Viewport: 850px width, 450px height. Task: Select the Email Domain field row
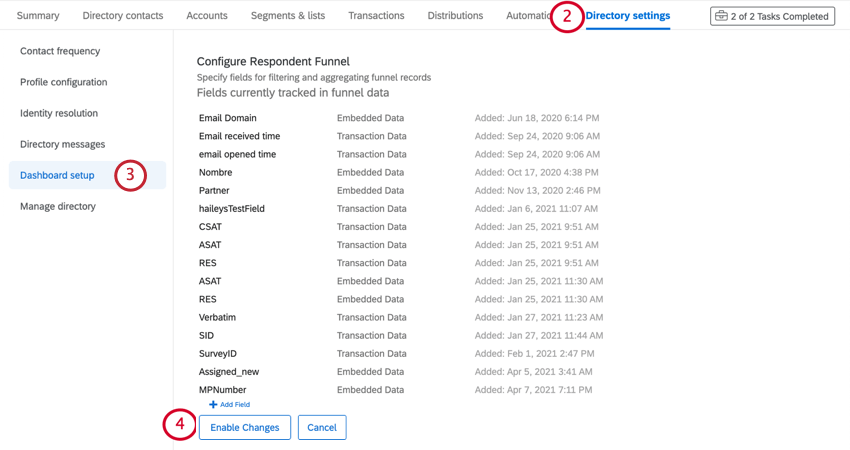399,118
